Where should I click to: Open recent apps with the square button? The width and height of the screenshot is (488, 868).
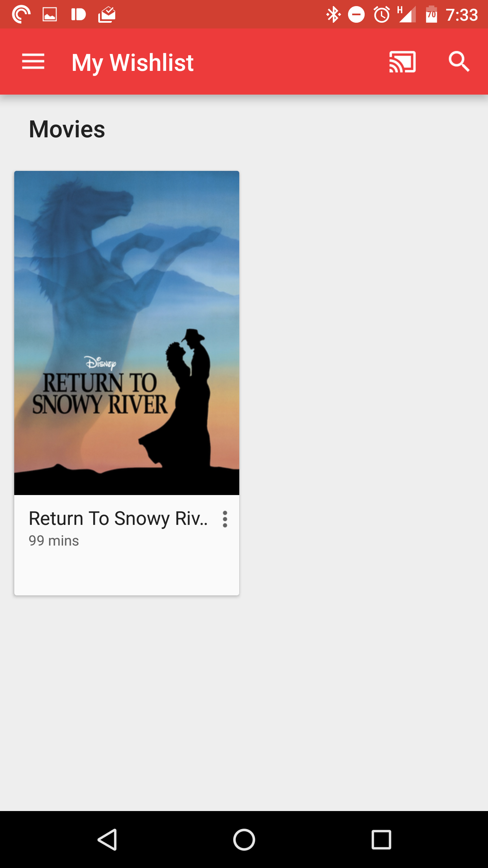pos(381,840)
